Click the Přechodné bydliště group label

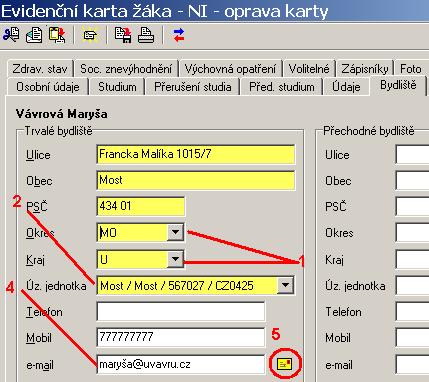369,131
